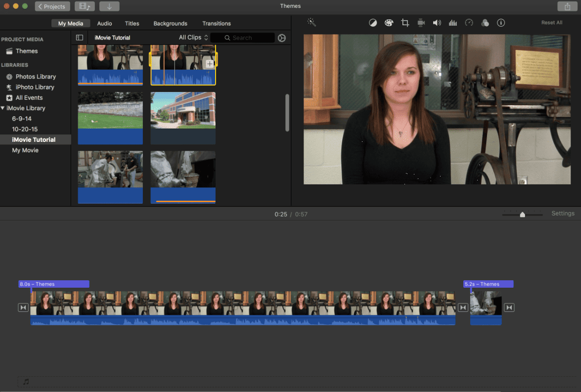Toggle the libraries sidebar visibility
This screenshot has width=581, height=392.
pos(79,38)
